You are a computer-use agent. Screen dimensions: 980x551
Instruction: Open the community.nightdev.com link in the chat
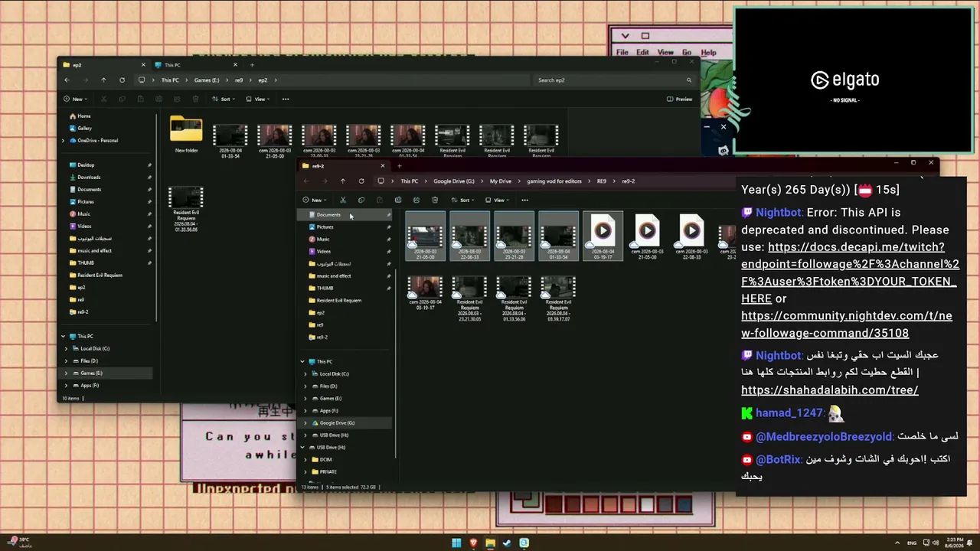pyautogui.click(x=847, y=324)
